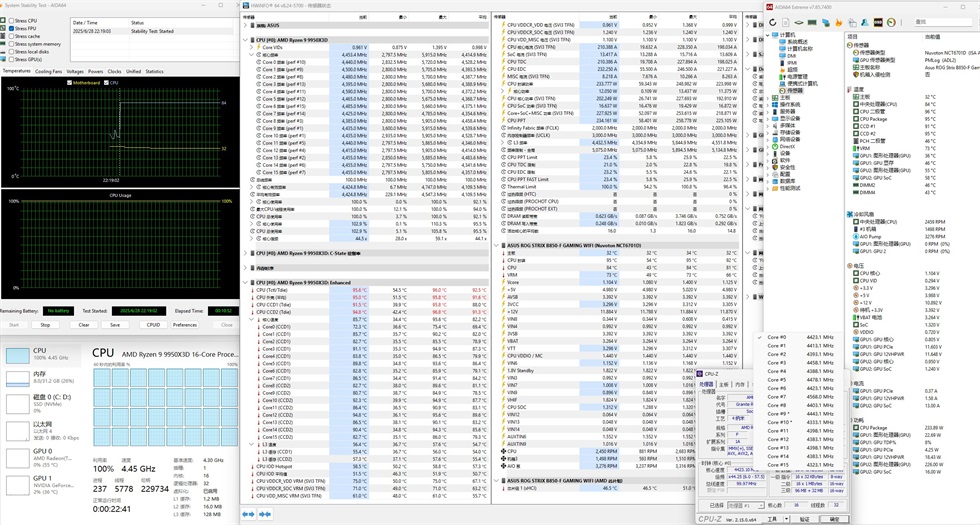Switch to the Powers tab
The width and height of the screenshot is (980, 525).
click(x=96, y=71)
